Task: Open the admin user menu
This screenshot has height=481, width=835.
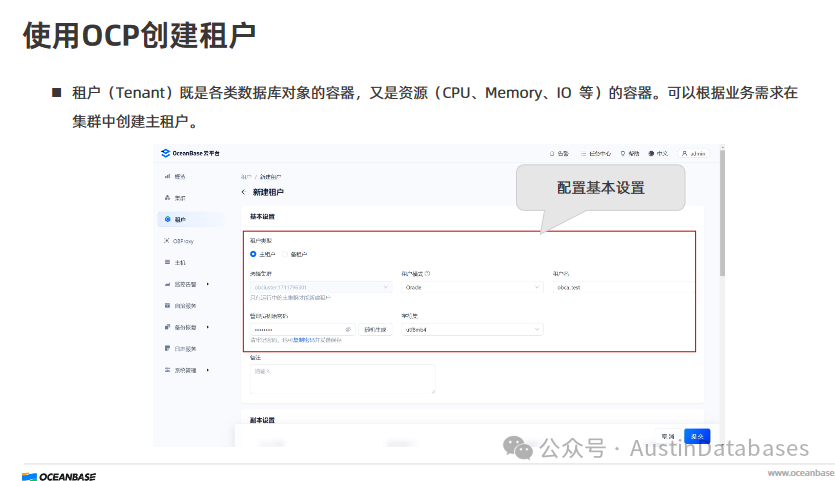Action: click(x=693, y=153)
